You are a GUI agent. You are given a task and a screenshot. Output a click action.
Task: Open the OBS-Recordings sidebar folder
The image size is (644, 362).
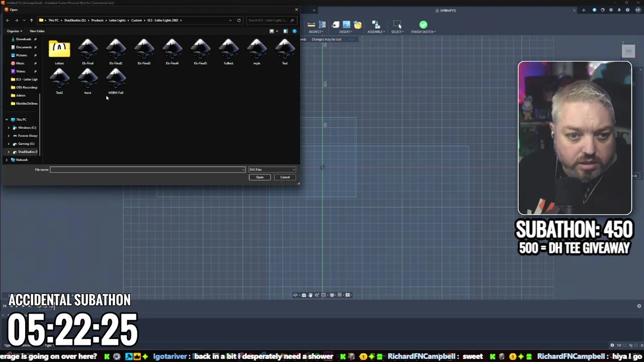(24, 87)
